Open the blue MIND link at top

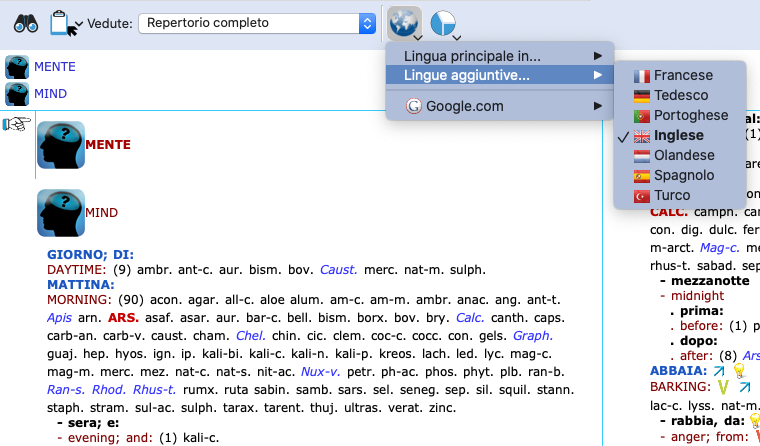[50, 94]
